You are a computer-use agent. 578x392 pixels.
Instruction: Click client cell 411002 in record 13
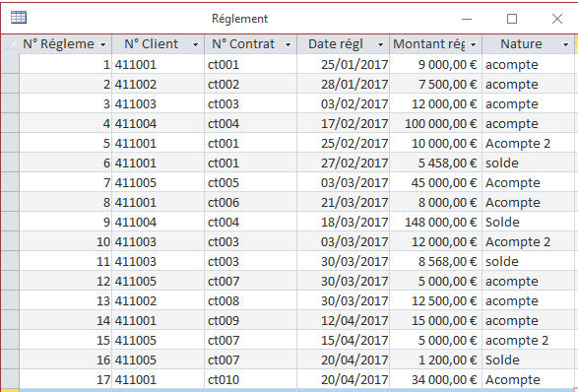(x=159, y=300)
